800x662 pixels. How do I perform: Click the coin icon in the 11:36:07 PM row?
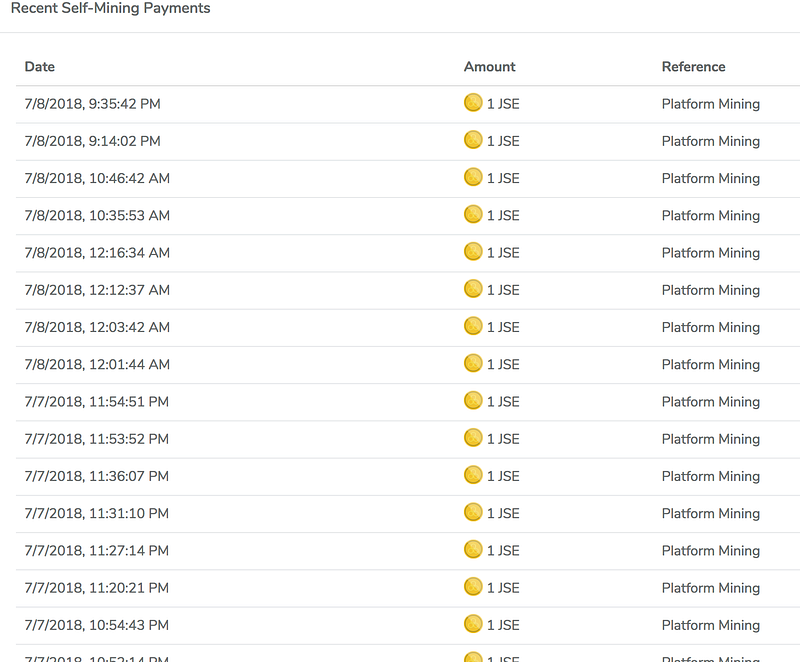coord(473,475)
